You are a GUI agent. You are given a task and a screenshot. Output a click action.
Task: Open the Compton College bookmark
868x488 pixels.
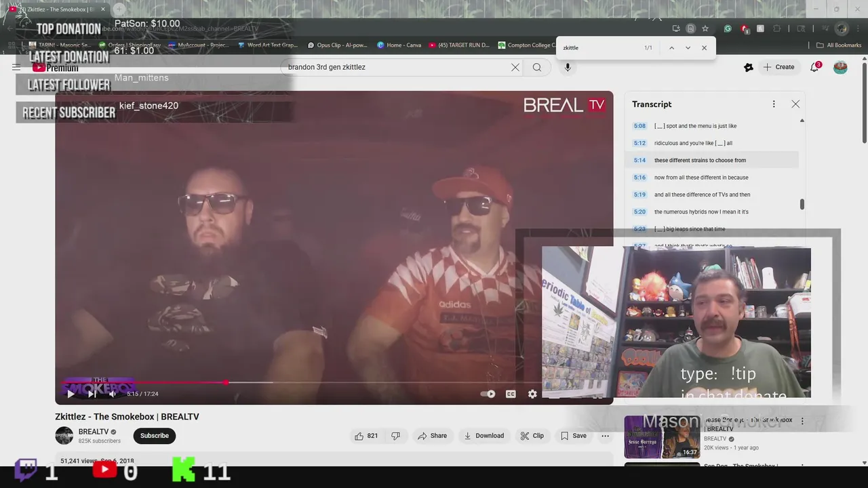(527, 45)
